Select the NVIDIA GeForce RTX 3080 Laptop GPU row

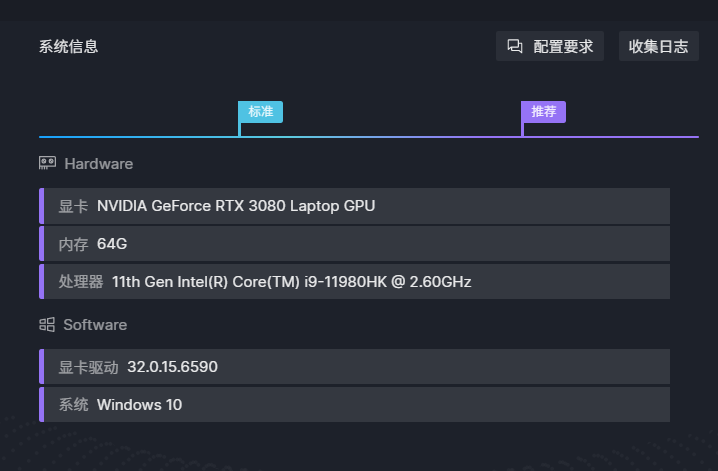354,206
